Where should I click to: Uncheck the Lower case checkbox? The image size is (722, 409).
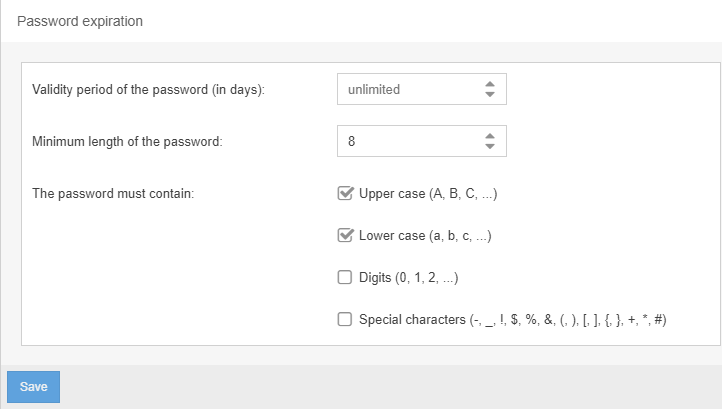[346, 236]
